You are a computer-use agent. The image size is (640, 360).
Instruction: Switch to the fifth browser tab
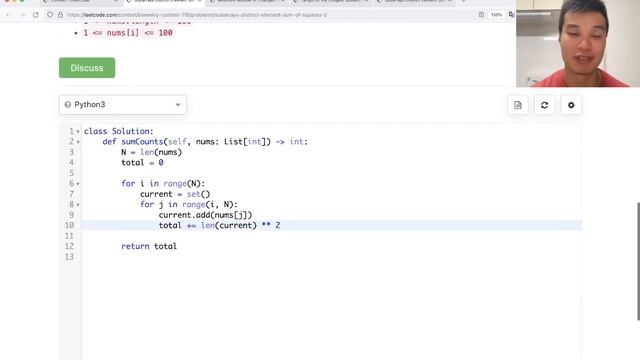tap(414, 2)
